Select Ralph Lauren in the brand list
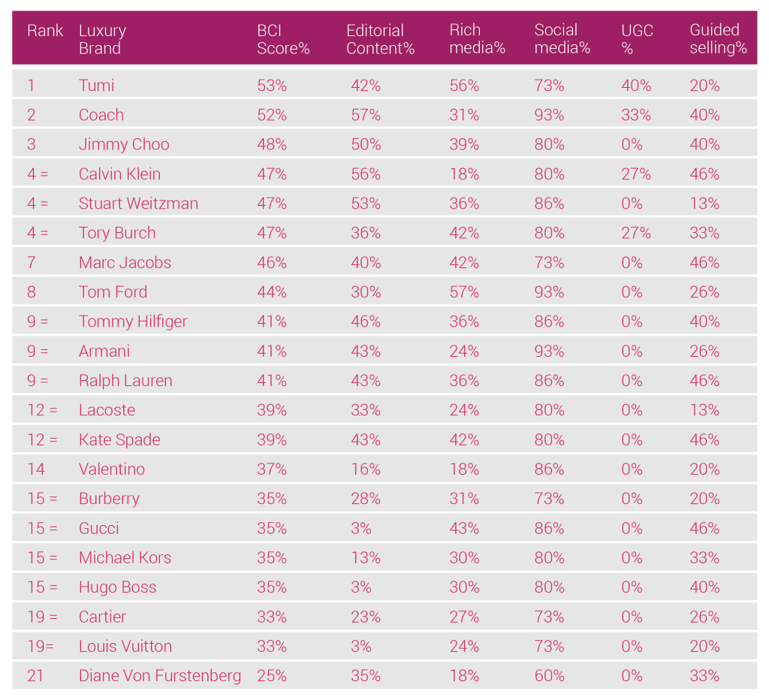This screenshot has height=700, width=769. click(x=125, y=381)
